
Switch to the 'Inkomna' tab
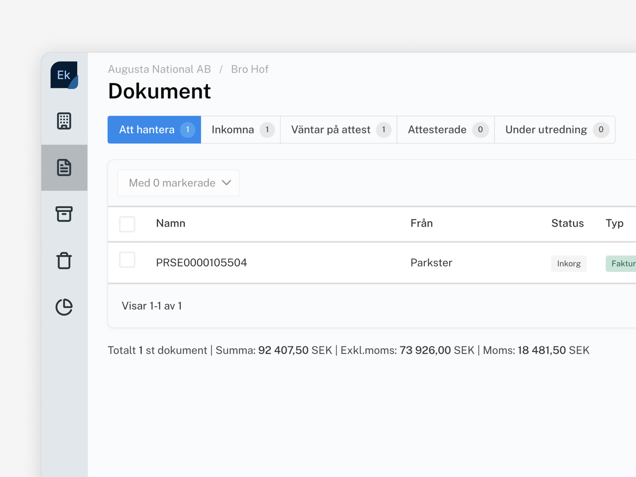(x=241, y=130)
